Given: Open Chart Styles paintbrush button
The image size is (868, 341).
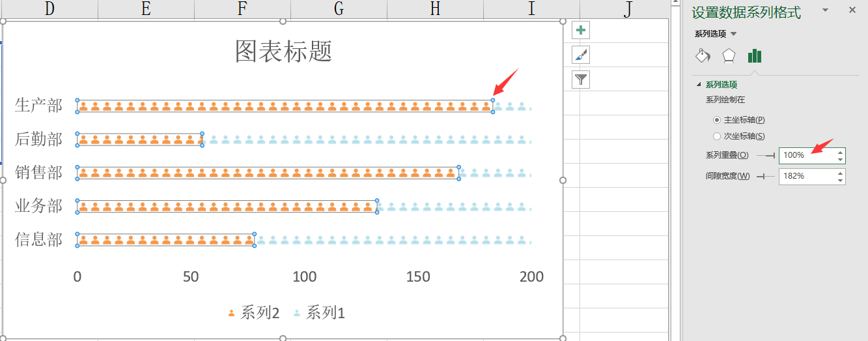Looking at the screenshot, I should (x=581, y=55).
